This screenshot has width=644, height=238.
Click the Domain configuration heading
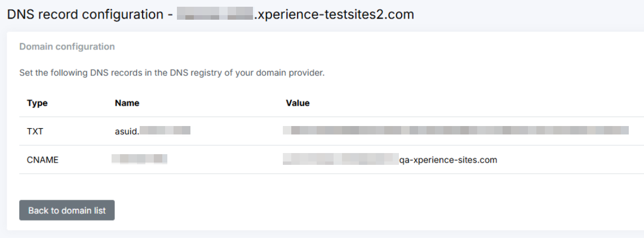coord(67,47)
